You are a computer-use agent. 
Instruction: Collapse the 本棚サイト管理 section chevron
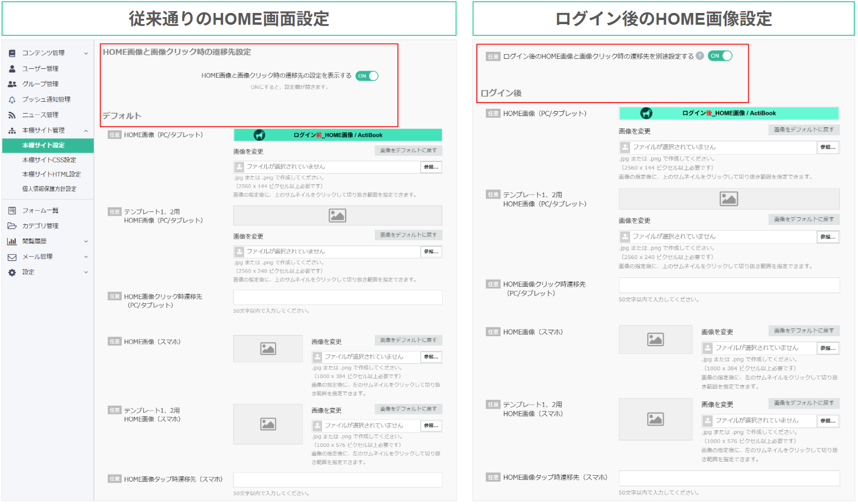pyautogui.click(x=86, y=131)
